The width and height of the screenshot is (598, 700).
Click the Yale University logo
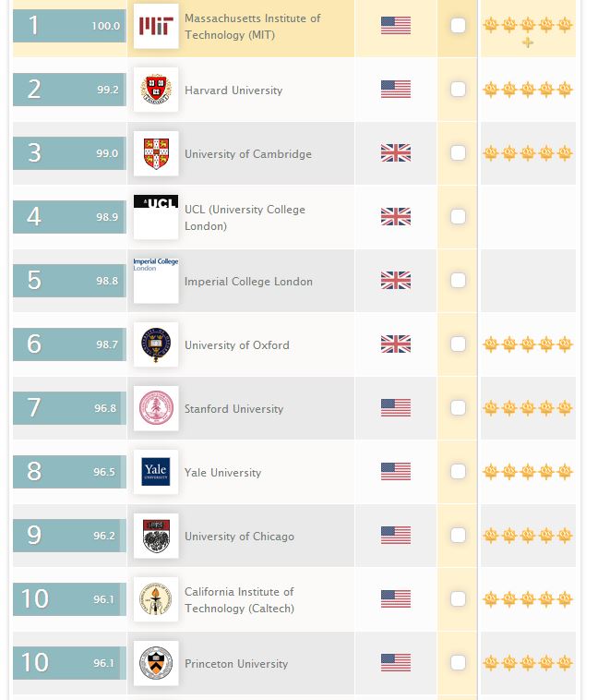(x=156, y=472)
